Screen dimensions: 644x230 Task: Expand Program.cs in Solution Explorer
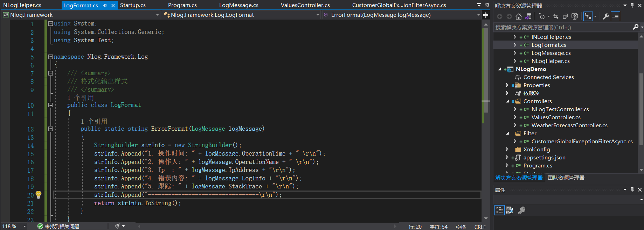pyautogui.click(x=507, y=165)
